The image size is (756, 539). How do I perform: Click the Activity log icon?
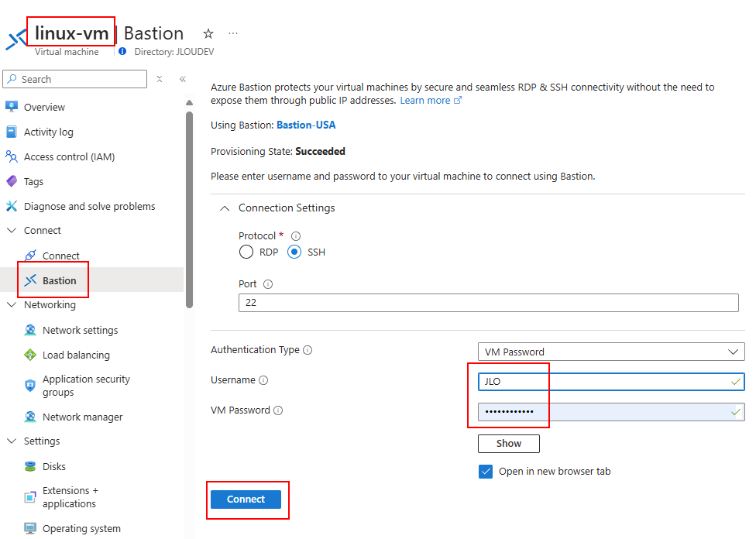coord(12,132)
